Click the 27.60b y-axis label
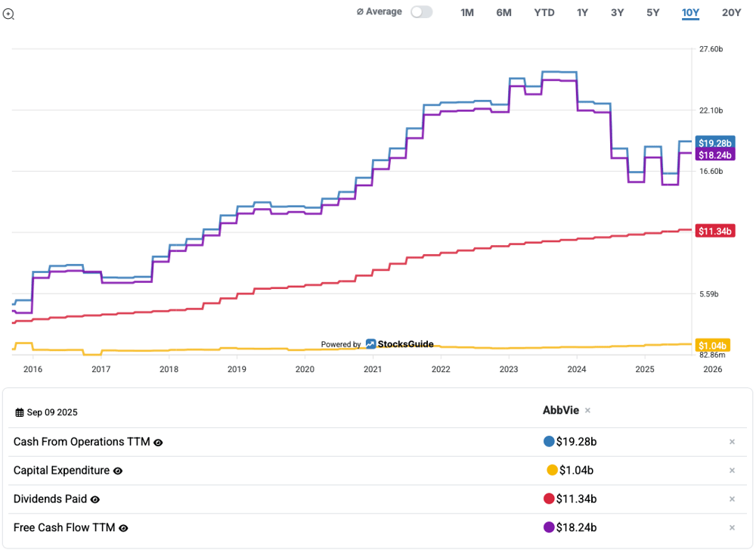 pos(711,48)
